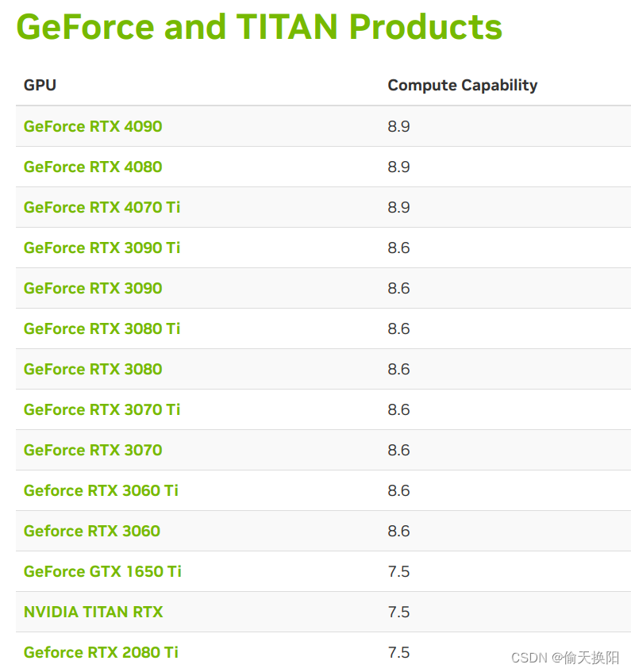Click the Geforce RTX 3060 link
The width and height of the screenshot is (631, 672).
click(x=92, y=531)
